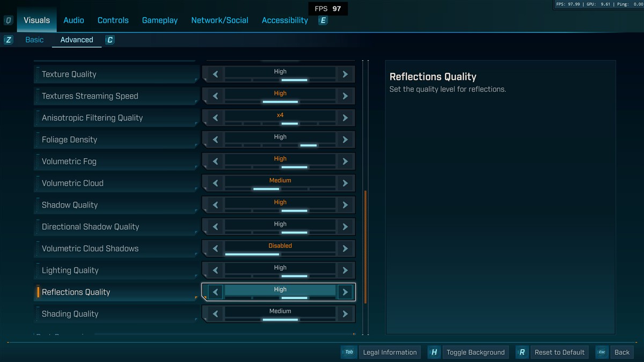
Task: Click the Esc key icon beside Back
Action: (602, 352)
